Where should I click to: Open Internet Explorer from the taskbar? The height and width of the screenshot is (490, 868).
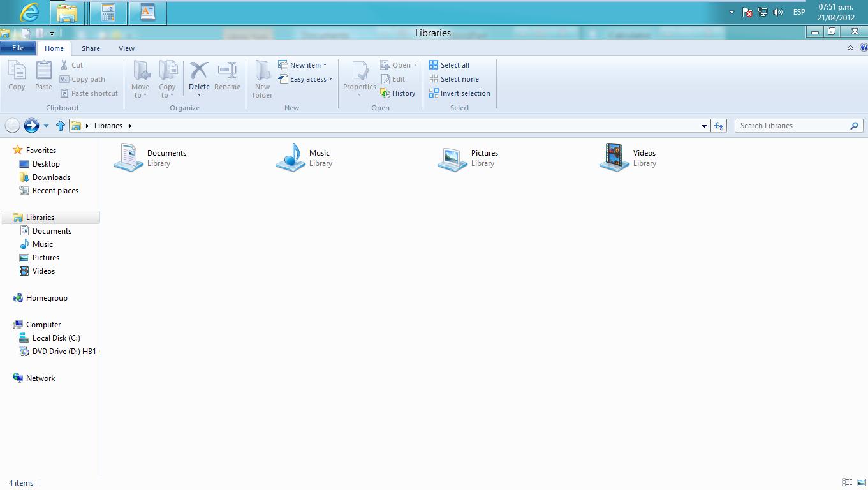(29, 13)
